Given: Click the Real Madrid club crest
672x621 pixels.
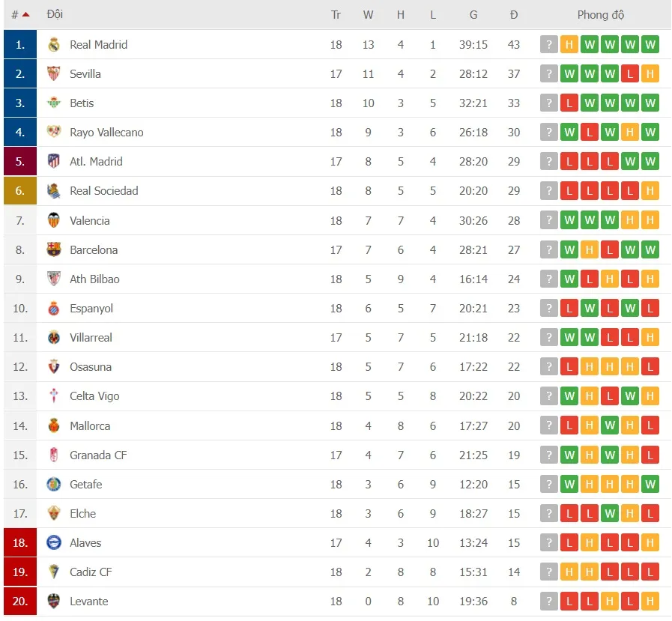Looking at the screenshot, I should pyautogui.click(x=52, y=44).
